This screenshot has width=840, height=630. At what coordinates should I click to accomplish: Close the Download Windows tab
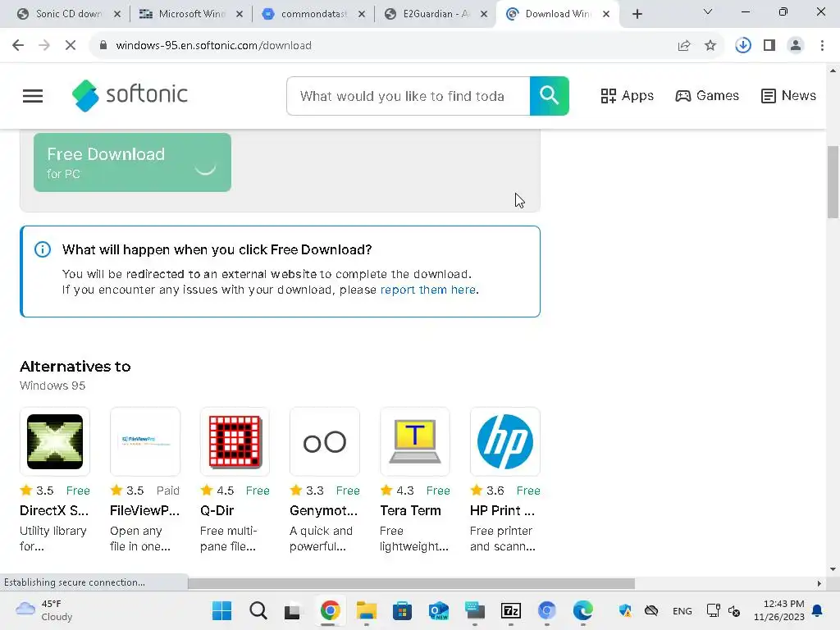(606, 15)
